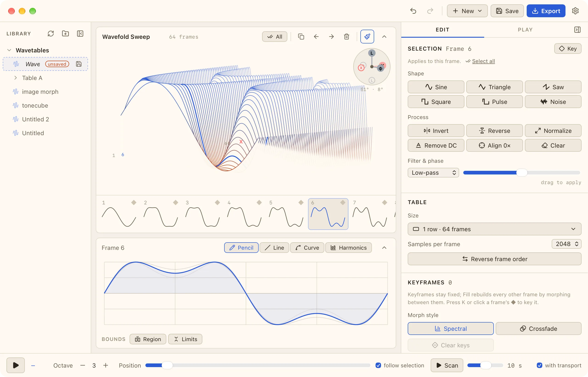588x377 pixels.
Task: Select the frame 7 thumbnail
Action: coord(370,214)
